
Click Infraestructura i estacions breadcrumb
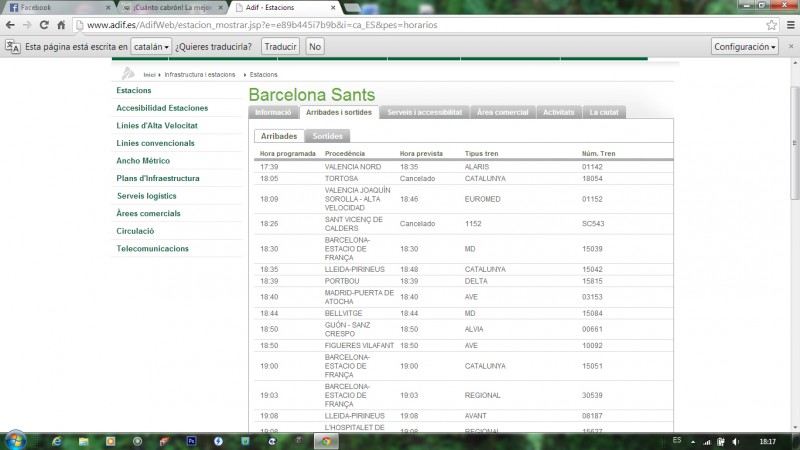click(200, 74)
